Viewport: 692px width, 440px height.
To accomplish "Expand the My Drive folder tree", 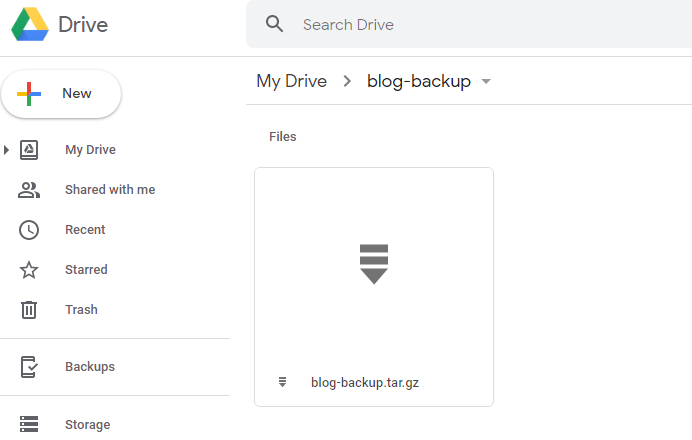I will [x=6, y=150].
